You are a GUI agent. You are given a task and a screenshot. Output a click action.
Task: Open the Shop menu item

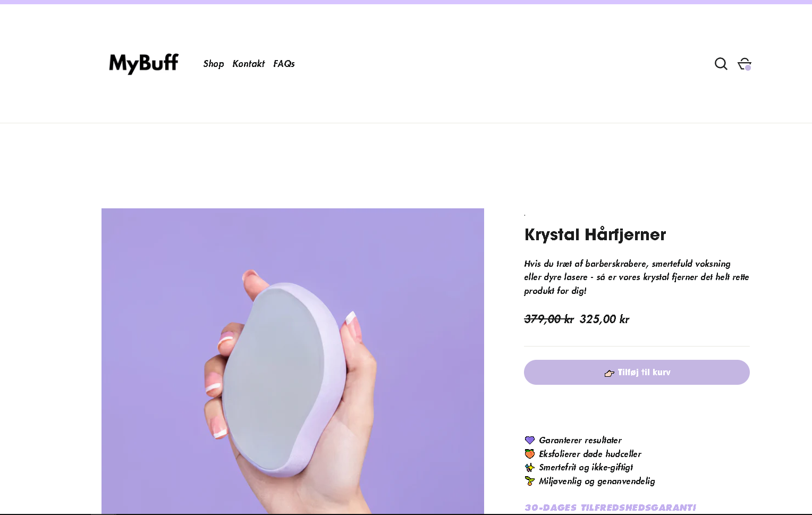coord(214,64)
